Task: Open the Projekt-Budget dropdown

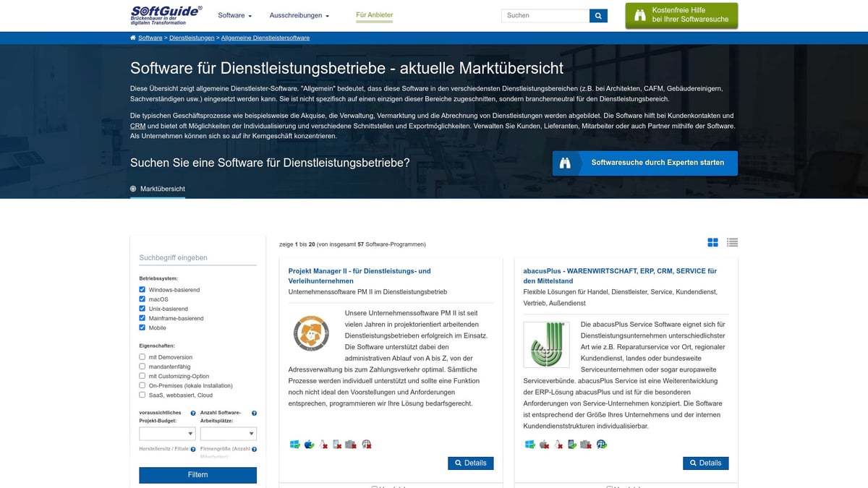Action: 167,434
